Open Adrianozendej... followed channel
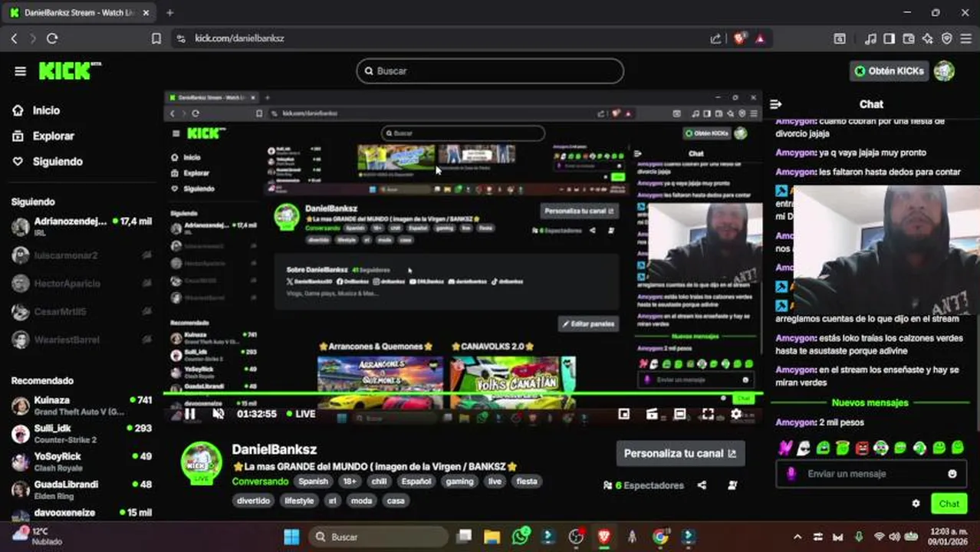This screenshot has width=980, height=552. point(81,226)
